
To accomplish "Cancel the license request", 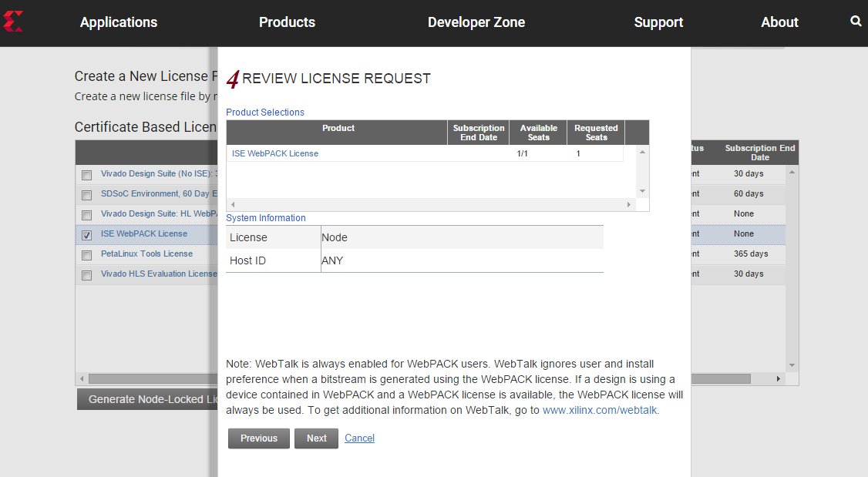I will 359,438.
